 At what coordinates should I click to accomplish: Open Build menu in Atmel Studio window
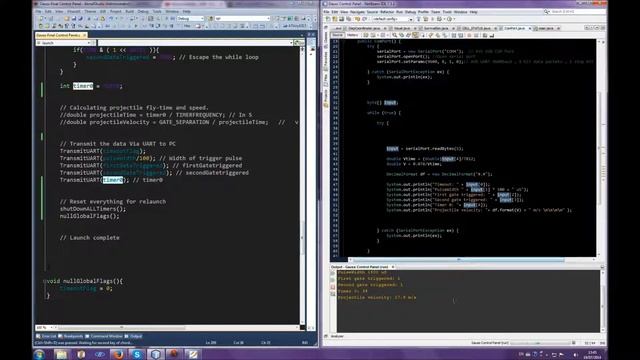coord(130,11)
